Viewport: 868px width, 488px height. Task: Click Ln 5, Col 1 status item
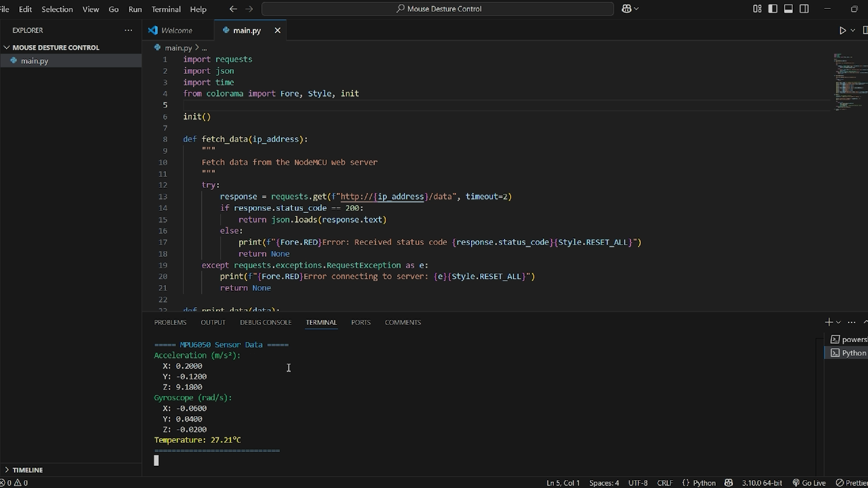563,483
